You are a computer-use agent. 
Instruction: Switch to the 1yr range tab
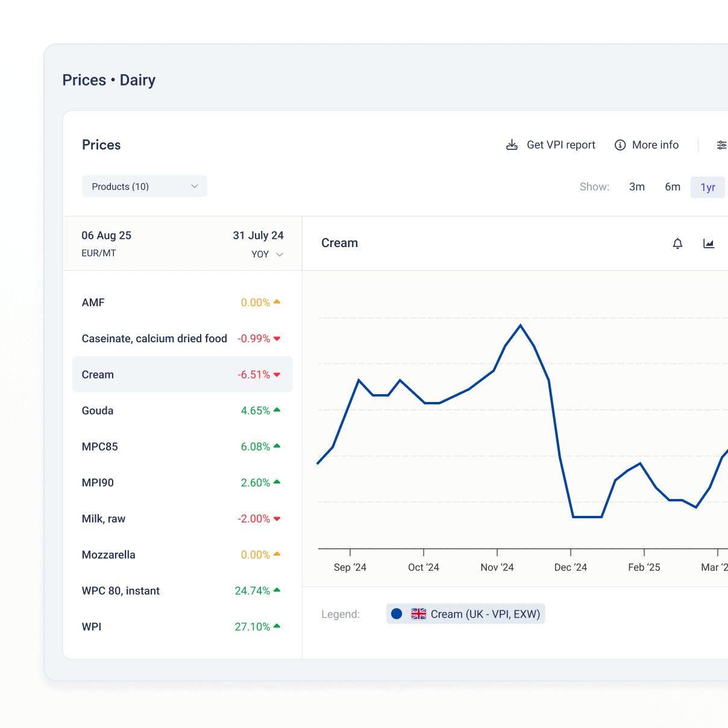[x=708, y=187]
